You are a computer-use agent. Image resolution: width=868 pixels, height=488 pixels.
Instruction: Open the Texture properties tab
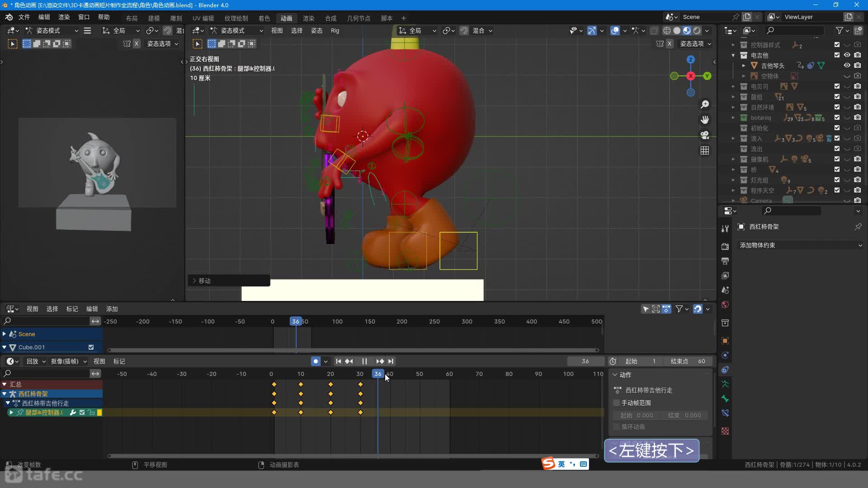coord(725,431)
